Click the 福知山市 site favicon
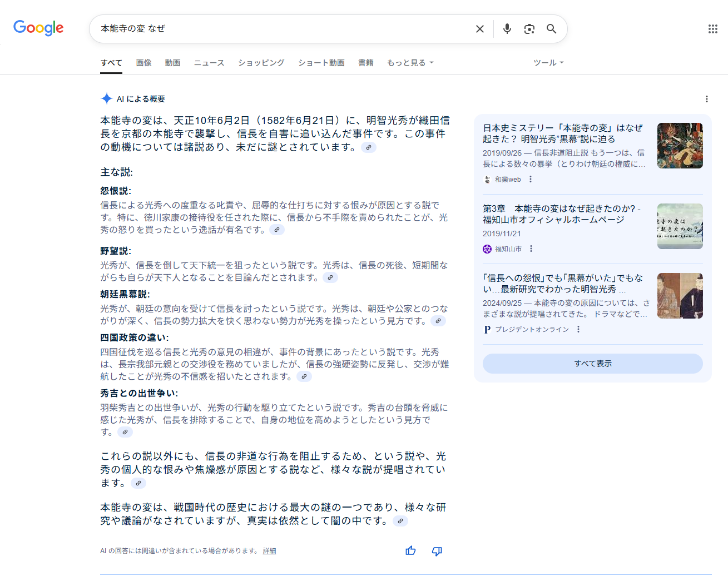 click(487, 249)
